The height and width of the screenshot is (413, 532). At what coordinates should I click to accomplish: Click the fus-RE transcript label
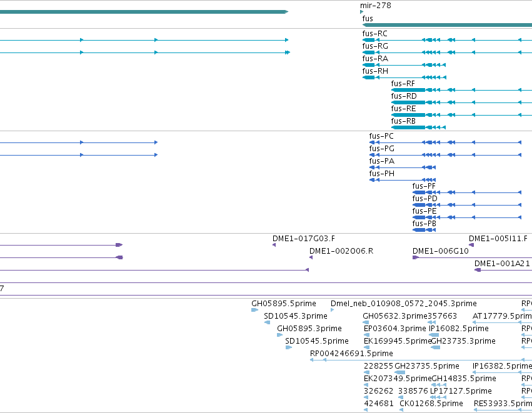click(x=403, y=109)
